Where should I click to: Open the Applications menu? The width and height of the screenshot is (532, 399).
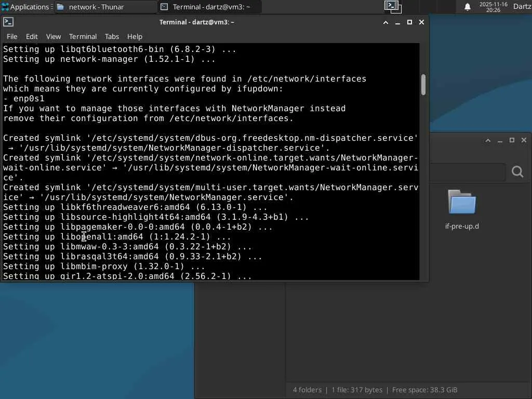point(26,7)
